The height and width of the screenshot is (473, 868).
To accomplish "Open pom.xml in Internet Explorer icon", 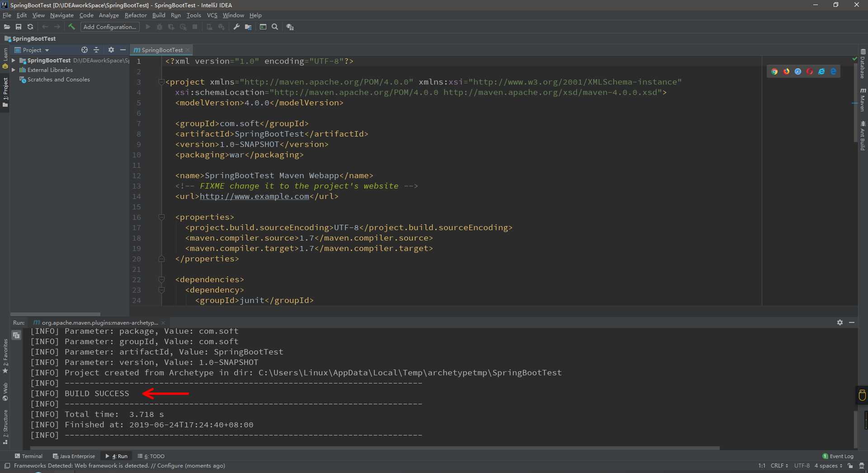I will [821, 71].
